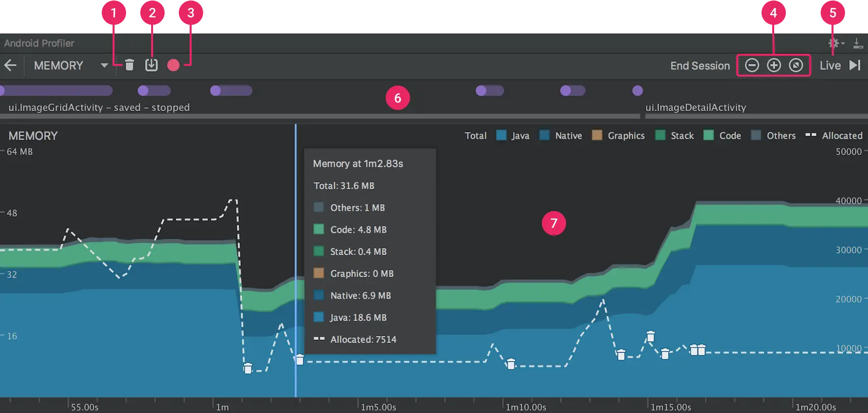Click the Graphics legend color swatch
This screenshot has height=413, width=868.
pos(597,135)
